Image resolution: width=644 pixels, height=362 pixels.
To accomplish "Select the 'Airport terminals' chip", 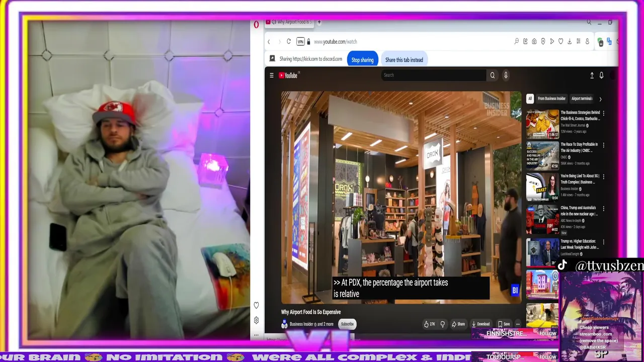I will 582,99.
